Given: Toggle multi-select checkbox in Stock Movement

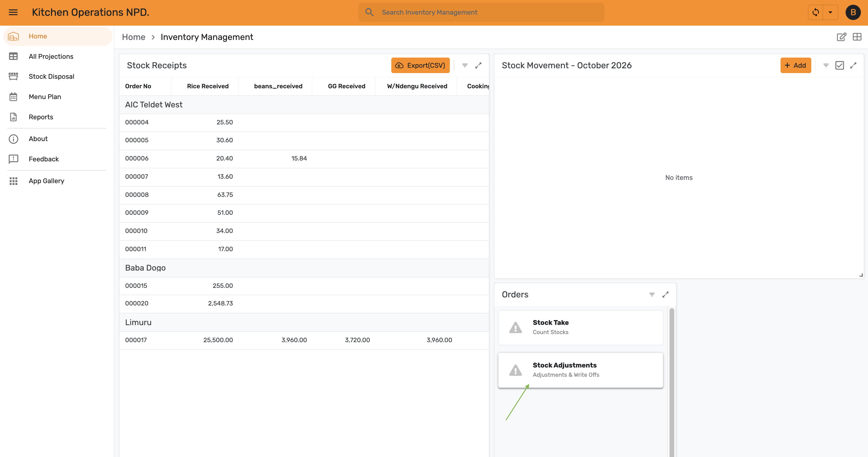Looking at the screenshot, I should (839, 65).
